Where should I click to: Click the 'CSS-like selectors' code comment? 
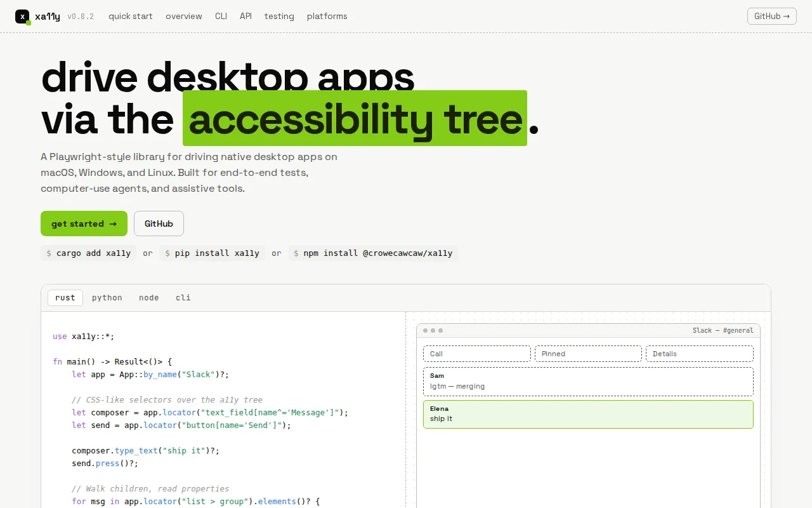tap(167, 400)
